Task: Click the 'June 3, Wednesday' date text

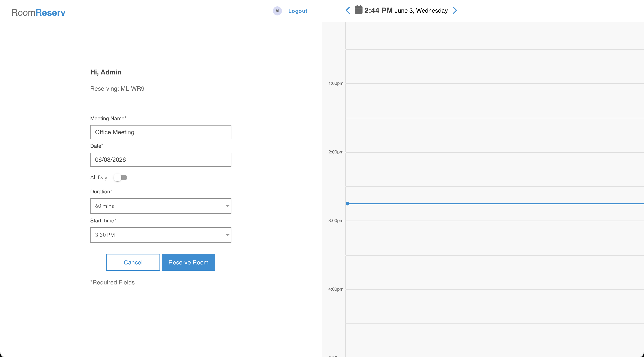Action: [421, 11]
